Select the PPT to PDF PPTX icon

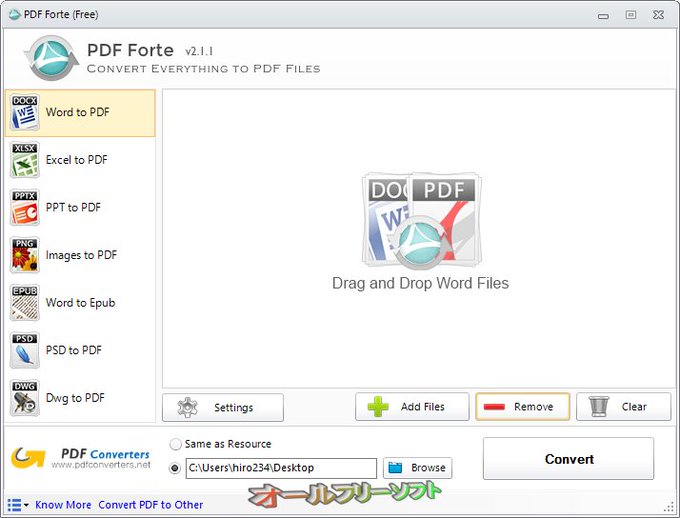25,207
